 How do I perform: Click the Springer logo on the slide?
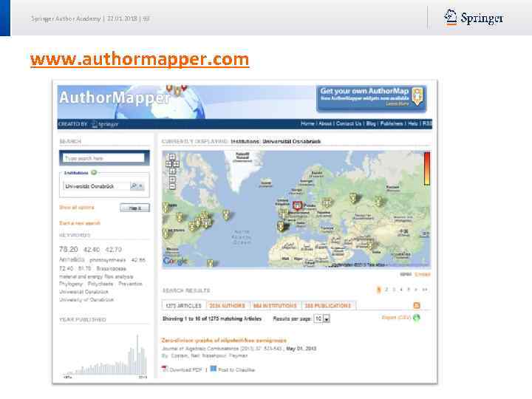[474, 18]
